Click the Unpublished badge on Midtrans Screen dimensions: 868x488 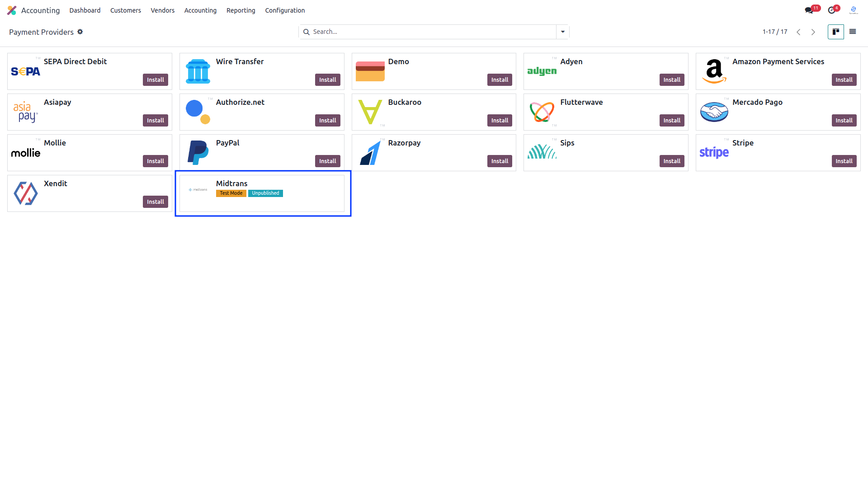265,193
